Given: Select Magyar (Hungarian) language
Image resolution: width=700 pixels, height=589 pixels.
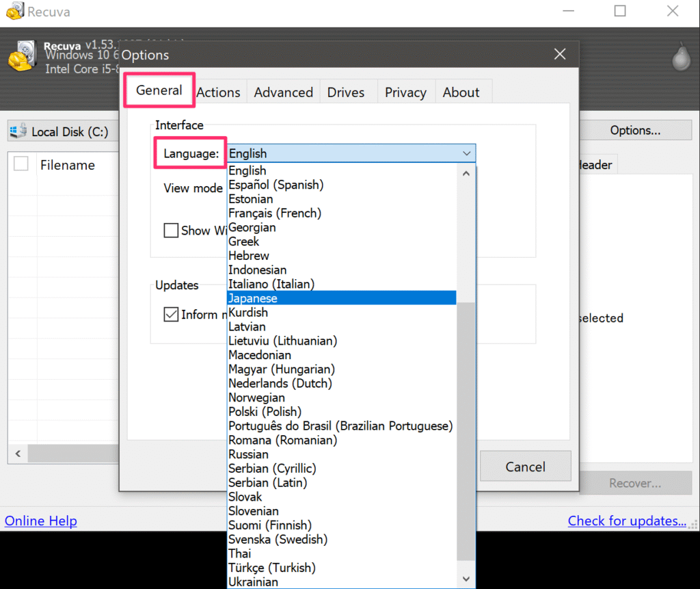Looking at the screenshot, I should [342, 369].
